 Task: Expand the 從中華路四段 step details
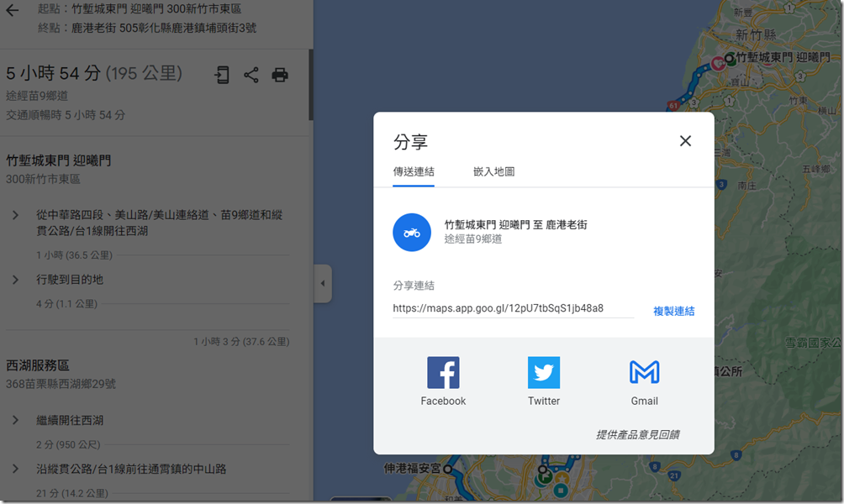[x=15, y=216]
